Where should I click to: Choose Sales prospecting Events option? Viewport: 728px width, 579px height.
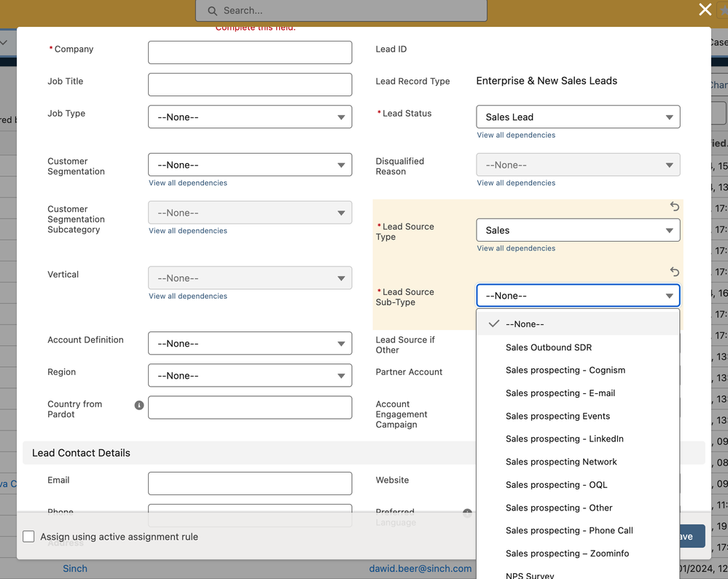pyautogui.click(x=578, y=416)
